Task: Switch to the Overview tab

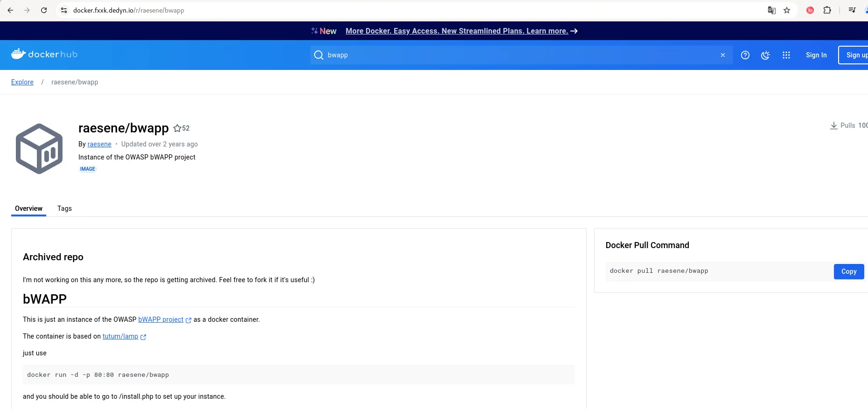Action: (28, 208)
